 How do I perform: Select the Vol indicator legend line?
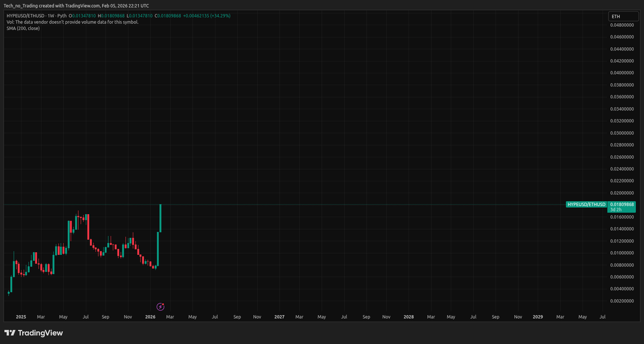click(x=72, y=22)
